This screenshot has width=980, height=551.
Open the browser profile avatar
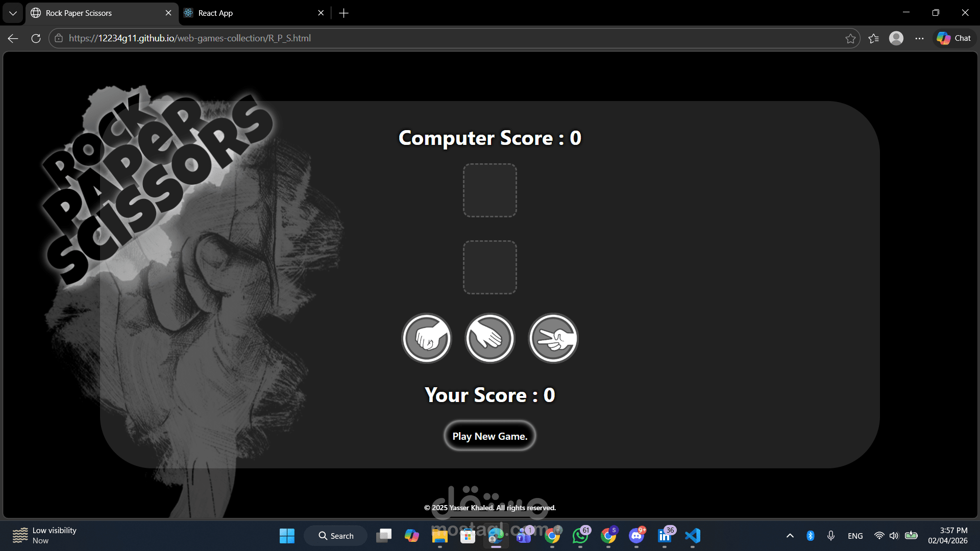point(896,38)
